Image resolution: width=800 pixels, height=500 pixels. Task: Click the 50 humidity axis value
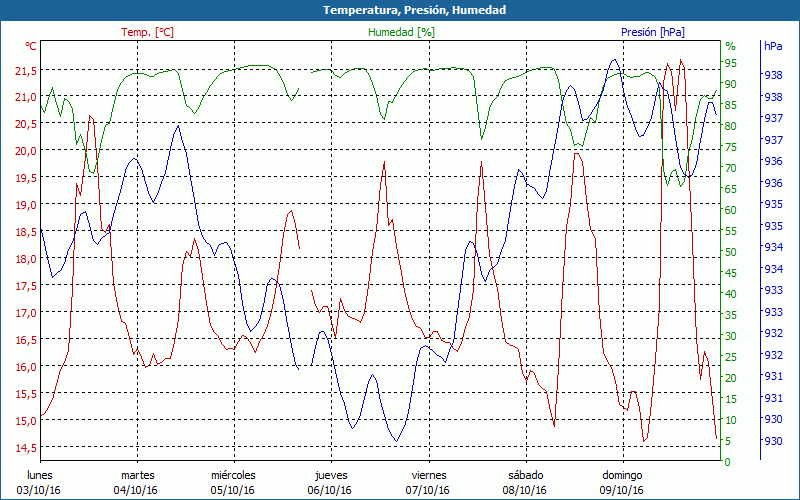(731, 252)
